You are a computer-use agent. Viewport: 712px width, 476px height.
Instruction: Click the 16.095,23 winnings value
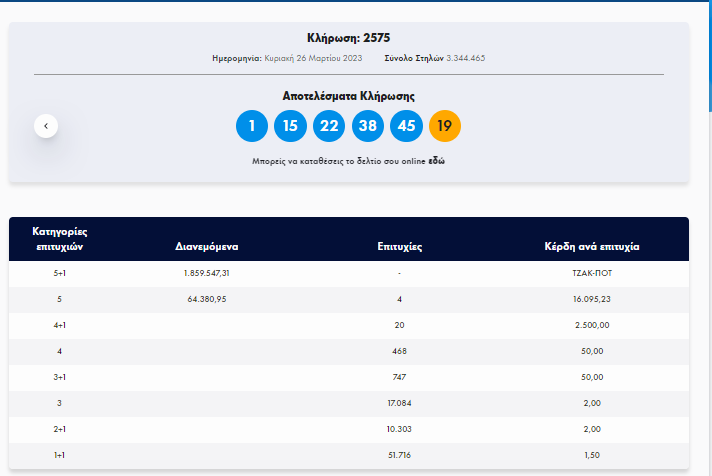pos(591,299)
